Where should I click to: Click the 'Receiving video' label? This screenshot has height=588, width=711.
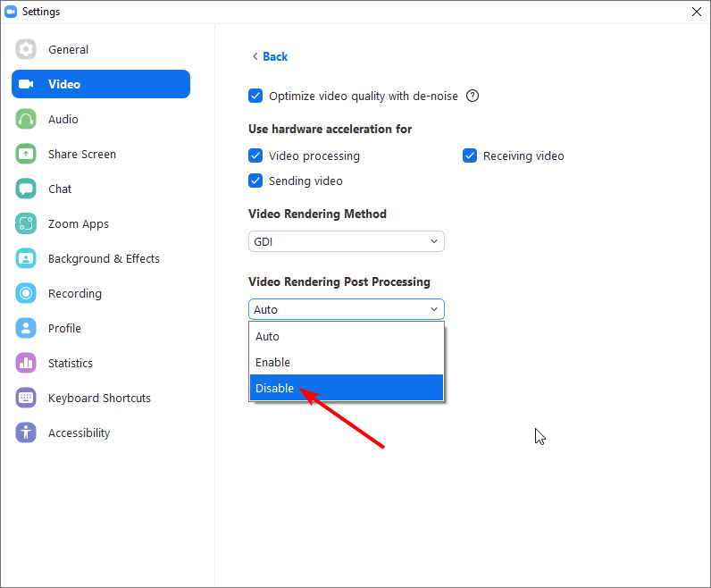(523, 156)
